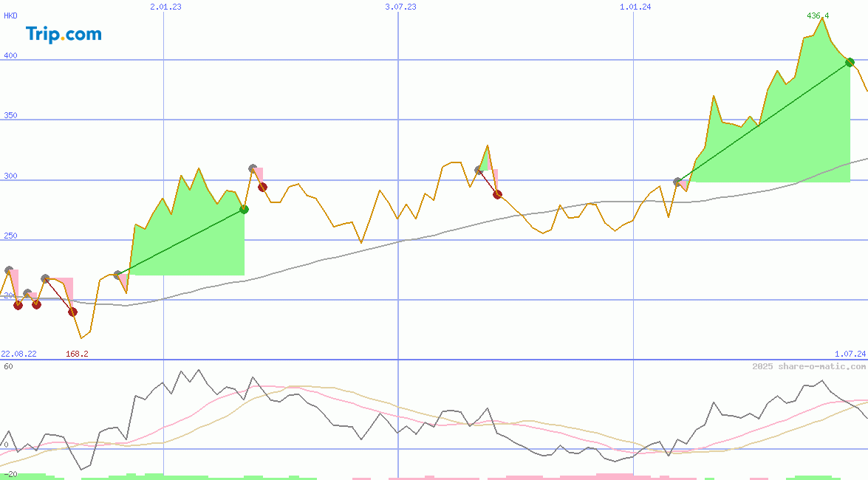868x480 pixels.
Task: Click green exit marker ending the early-2023 trade
Action: pos(244,209)
